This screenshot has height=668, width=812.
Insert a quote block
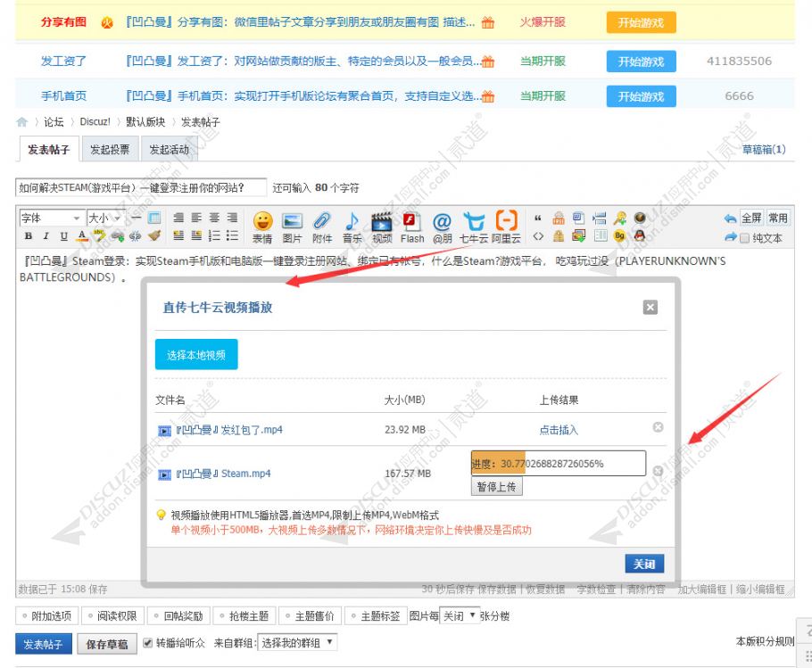[x=538, y=218]
